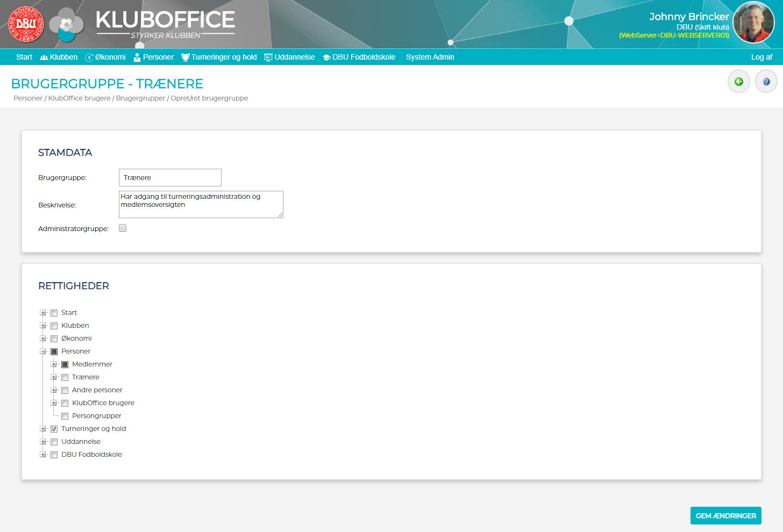Viewport: 783px width, 532px height.
Task: Expand the Turneringer og hold tree node
Action: (43, 429)
